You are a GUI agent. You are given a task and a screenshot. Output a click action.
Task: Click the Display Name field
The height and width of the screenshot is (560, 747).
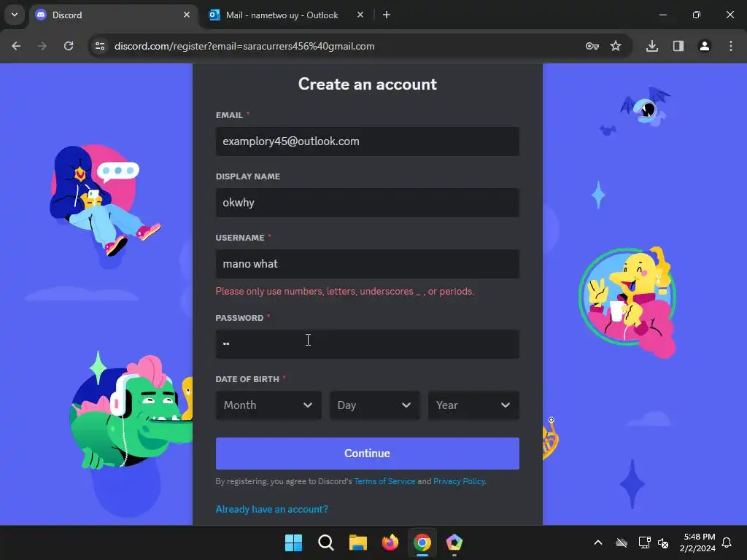point(368,203)
